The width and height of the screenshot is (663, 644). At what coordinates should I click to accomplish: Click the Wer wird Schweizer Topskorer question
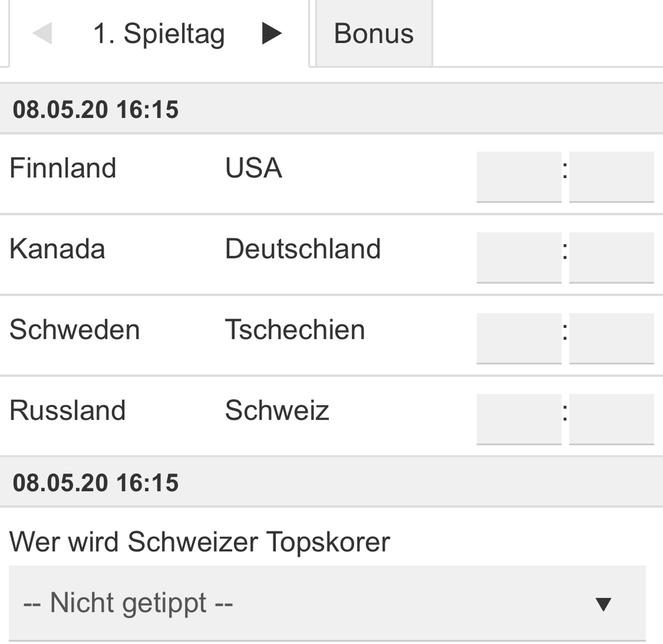coord(199,542)
